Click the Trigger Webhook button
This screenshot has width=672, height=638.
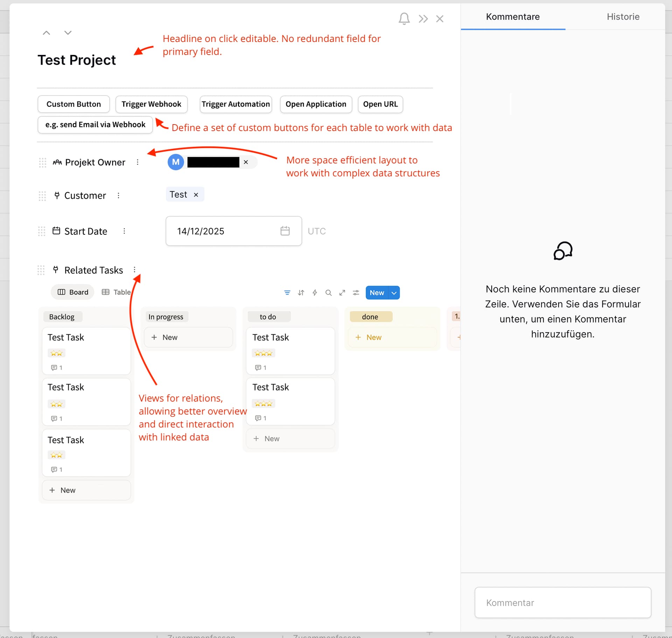151,104
